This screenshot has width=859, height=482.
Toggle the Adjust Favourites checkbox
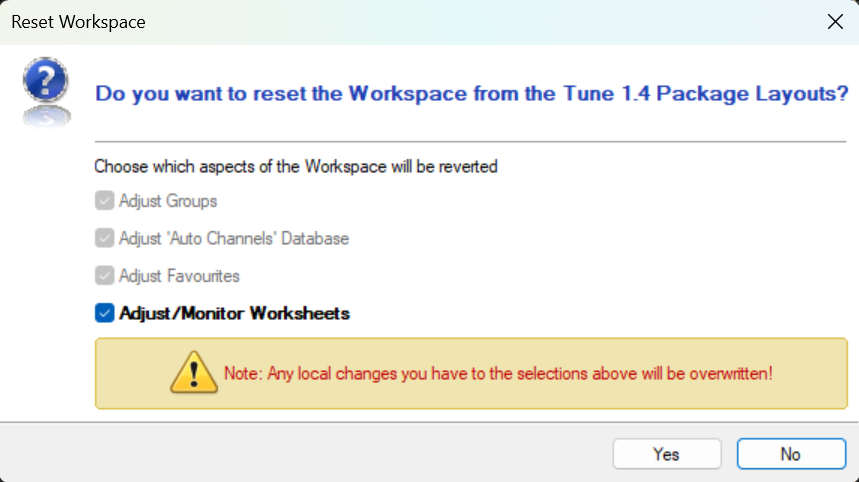pyautogui.click(x=104, y=275)
